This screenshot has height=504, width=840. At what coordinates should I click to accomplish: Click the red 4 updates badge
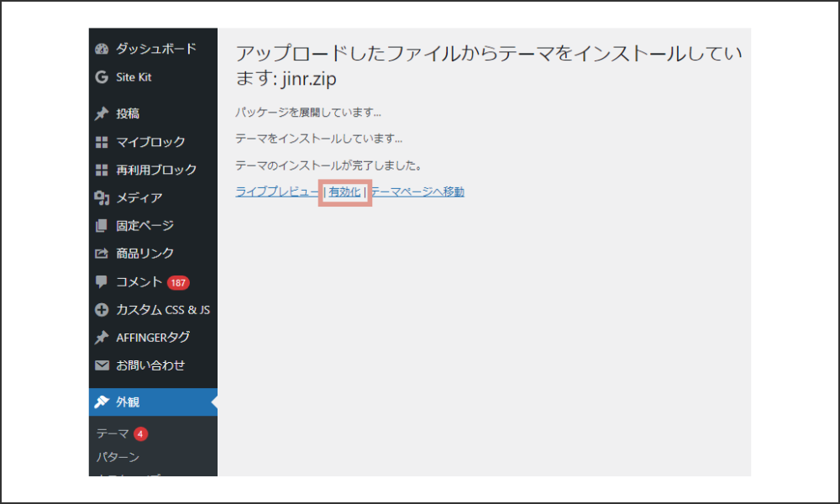coord(140,433)
